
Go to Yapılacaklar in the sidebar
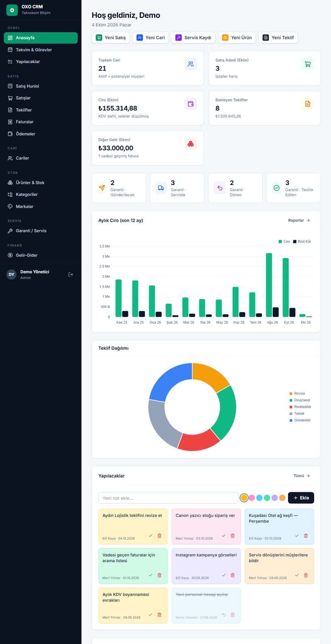tap(41, 62)
